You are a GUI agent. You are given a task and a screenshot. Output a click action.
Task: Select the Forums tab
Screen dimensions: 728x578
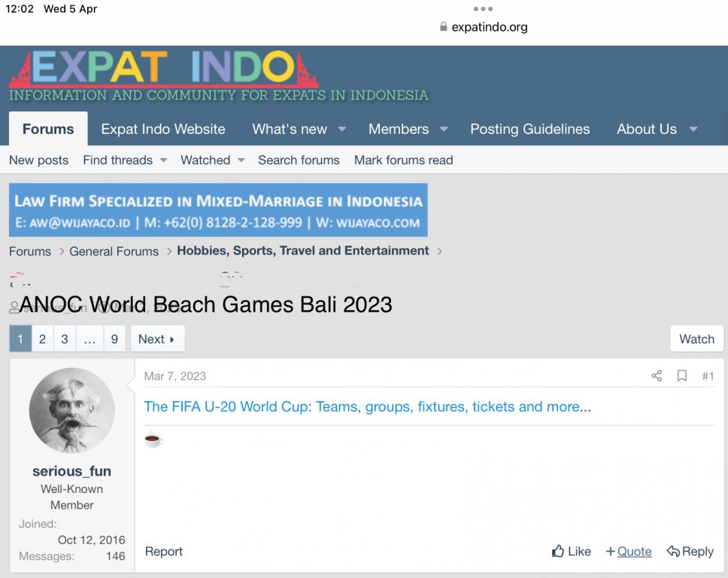click(x=48, y=129)
